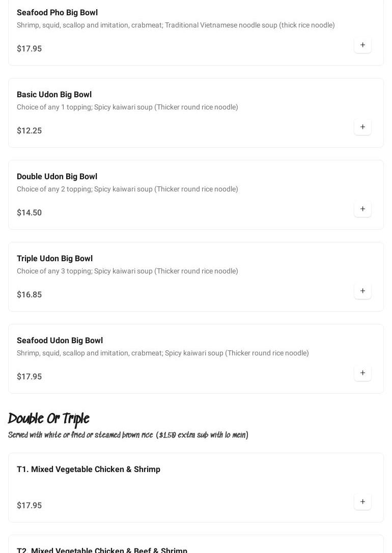Select the Seafood Udon Big Bowl heading
Image resolution: width=392 pixels, height=553 pixels.
tap(60, 341)
